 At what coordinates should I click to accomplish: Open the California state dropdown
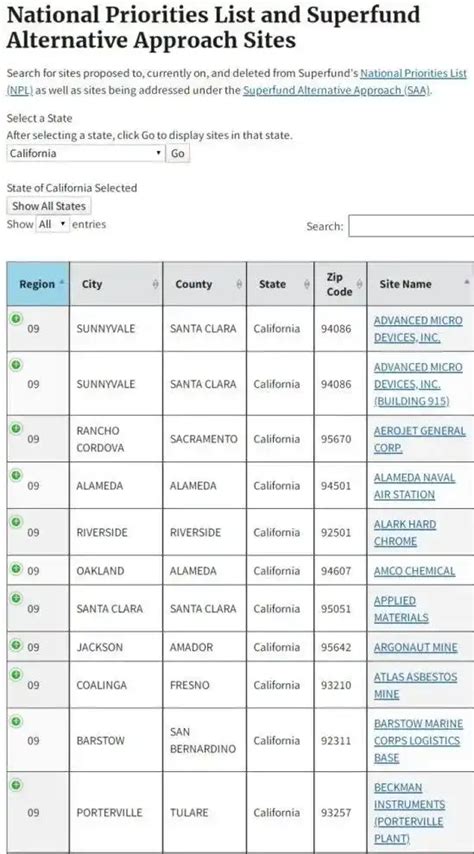pos(86,153)
